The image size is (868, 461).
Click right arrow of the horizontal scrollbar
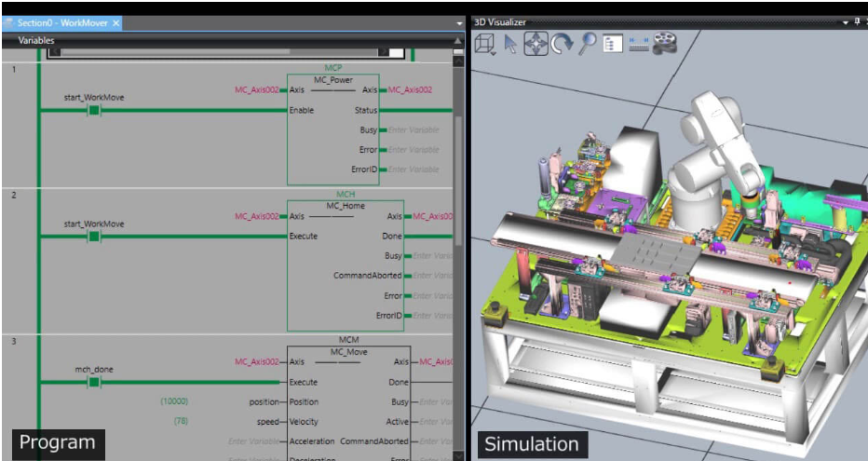pyautogui.click(x=383, y=52)
